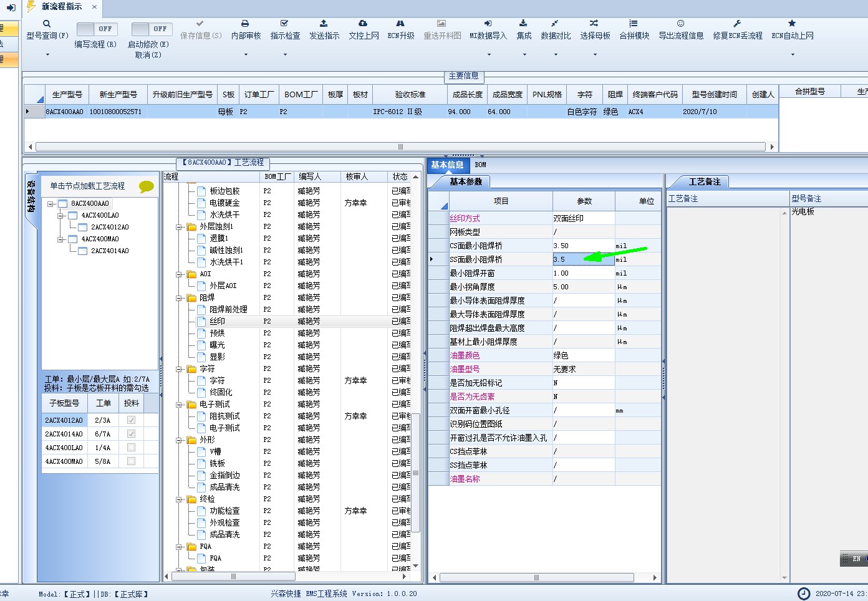Select the 2ACX4014A0 row in 子板型号 table

64,434
